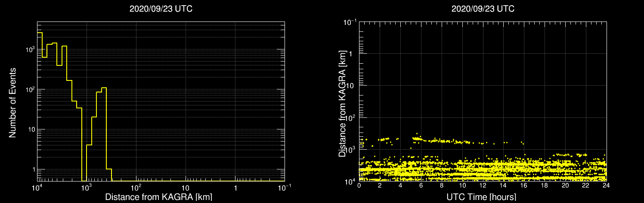The height and width of the screenshot is (203, 644).
Task: Click the dense yellow event band at scatter plot bottom
Action: coord(483,170)
